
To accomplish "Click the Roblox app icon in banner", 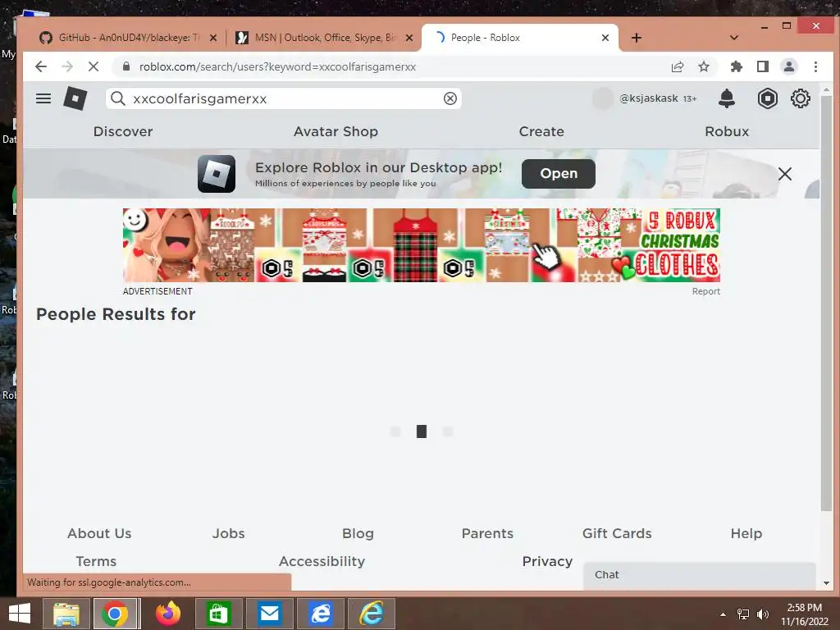I will [217, 174].
